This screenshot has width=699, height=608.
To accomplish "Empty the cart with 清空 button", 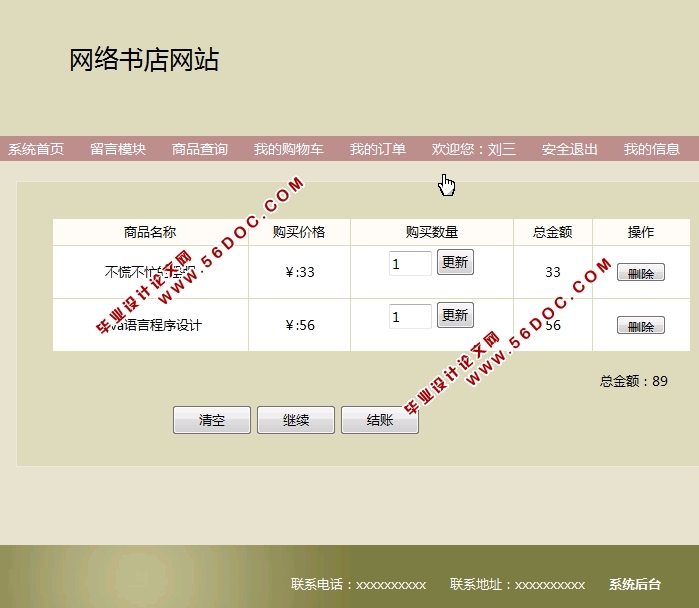I will (x=212, y=420).
